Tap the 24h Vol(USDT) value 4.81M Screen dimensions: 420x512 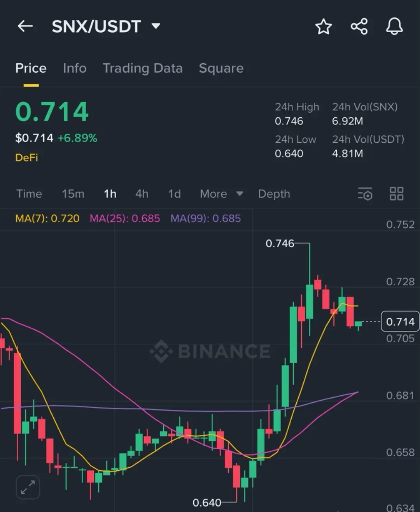click(x=347, y=153)
